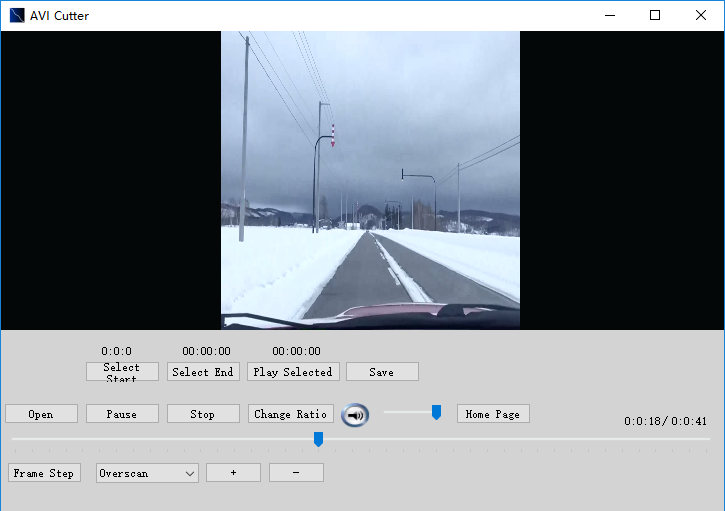Screen dimensions: 725x511
Task: Advance video using Frame Step
Action: (x=44, y=473)
